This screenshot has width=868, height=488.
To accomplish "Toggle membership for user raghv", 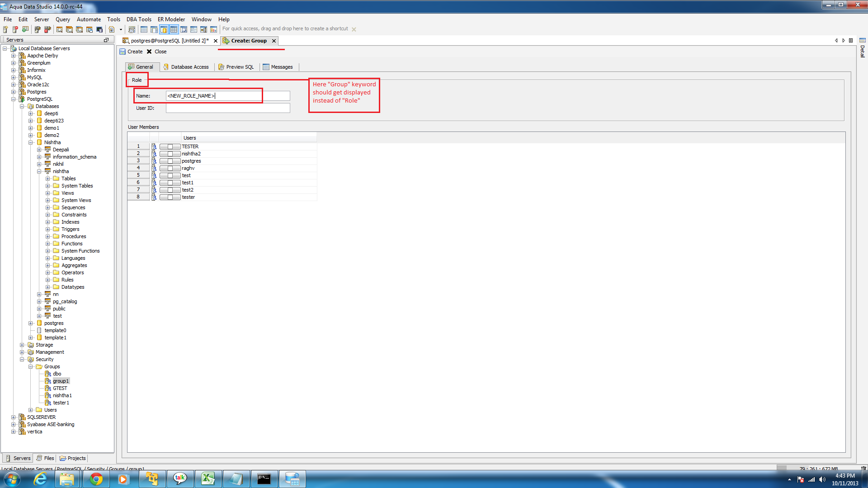I will [170, 168].
